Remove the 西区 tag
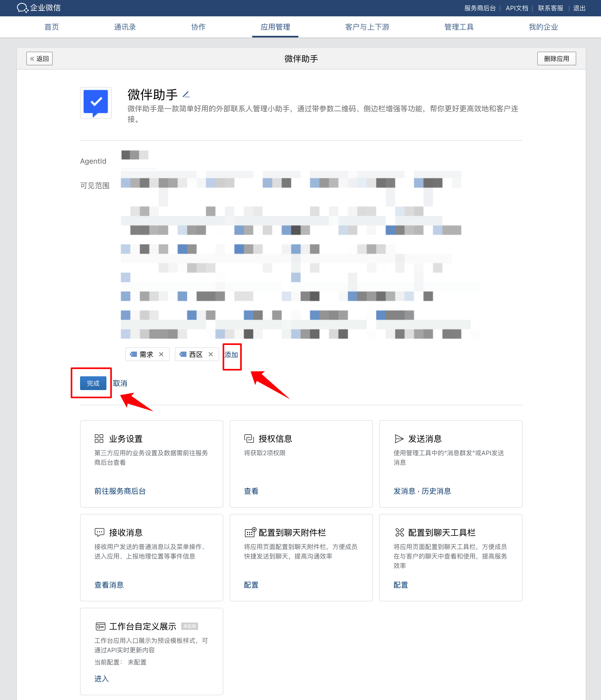 211,354
